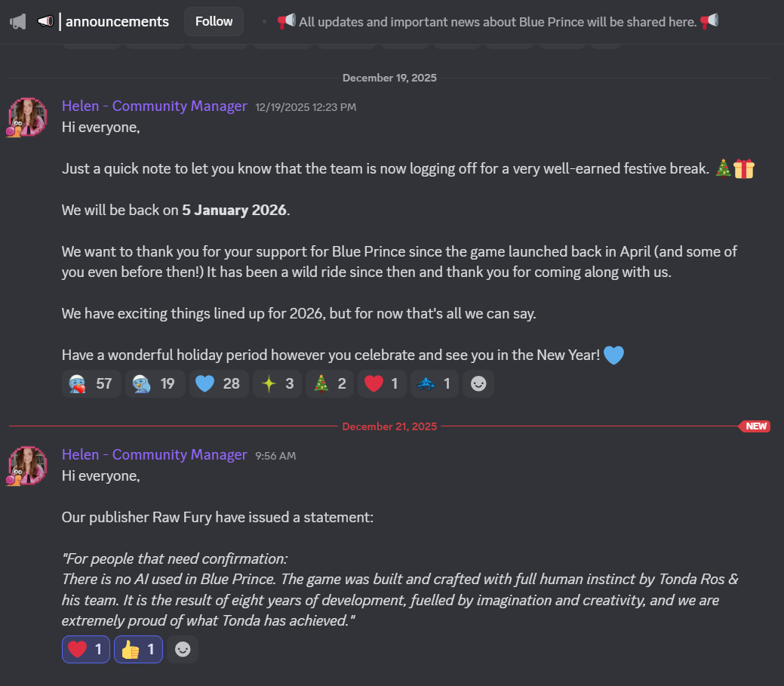Toggle the blue heart reaction with 28 votes
The image size is (784, 686).
tap(218, 383)
